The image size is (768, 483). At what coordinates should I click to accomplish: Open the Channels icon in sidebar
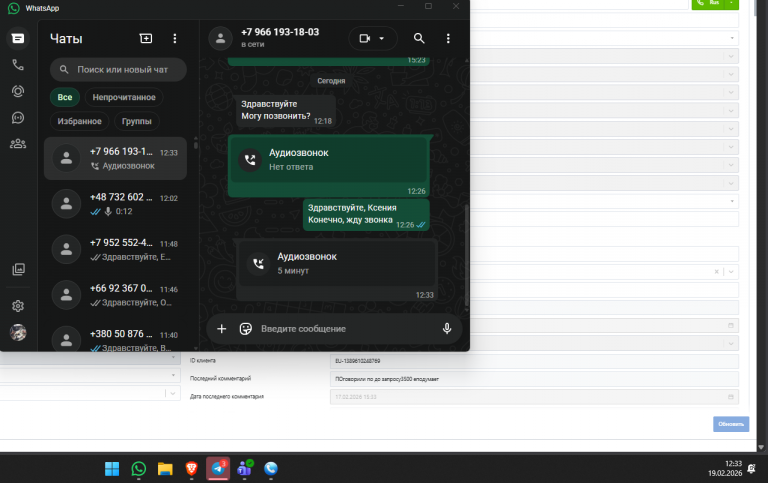[18, 118]
